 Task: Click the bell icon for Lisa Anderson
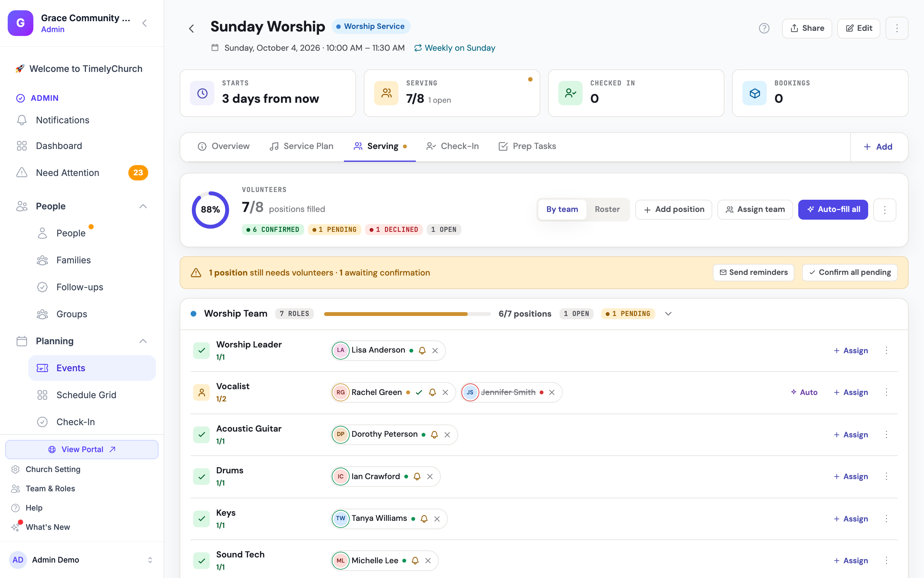tap(422, 351)
